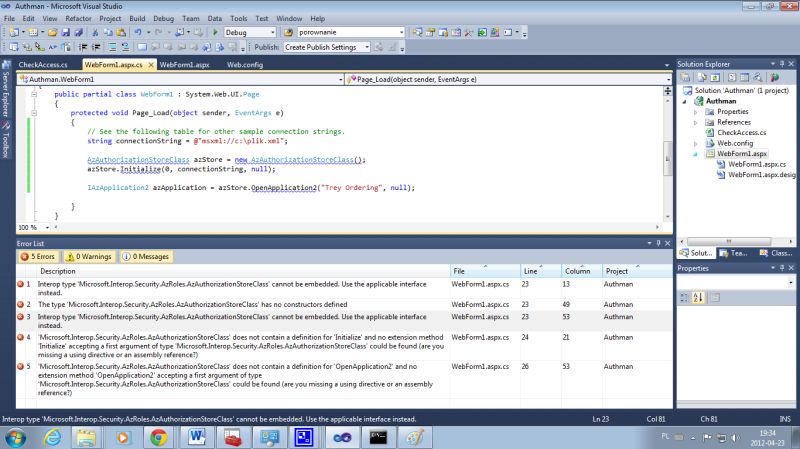Click Show All Files icon in Solution Explorer
This screenshot has height=449, width=800.
703,78
